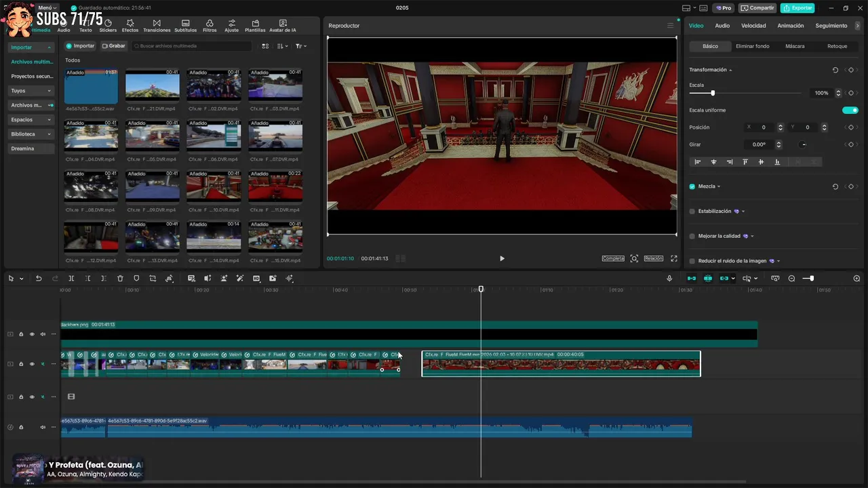Zoom out the timeline

click(x=791, y=279)
